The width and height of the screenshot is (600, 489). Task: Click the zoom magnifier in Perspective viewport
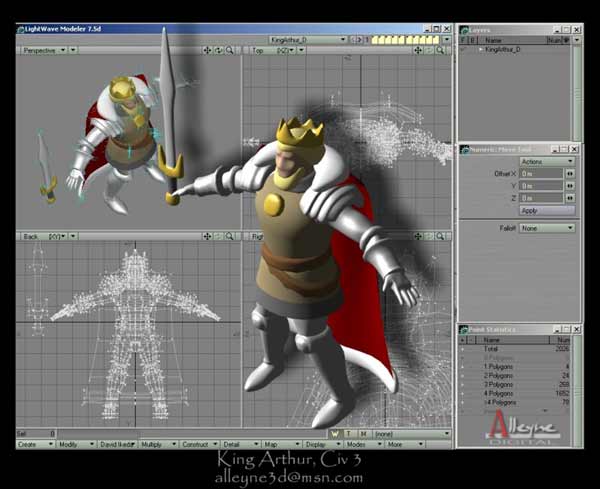(x=229, y=50)
